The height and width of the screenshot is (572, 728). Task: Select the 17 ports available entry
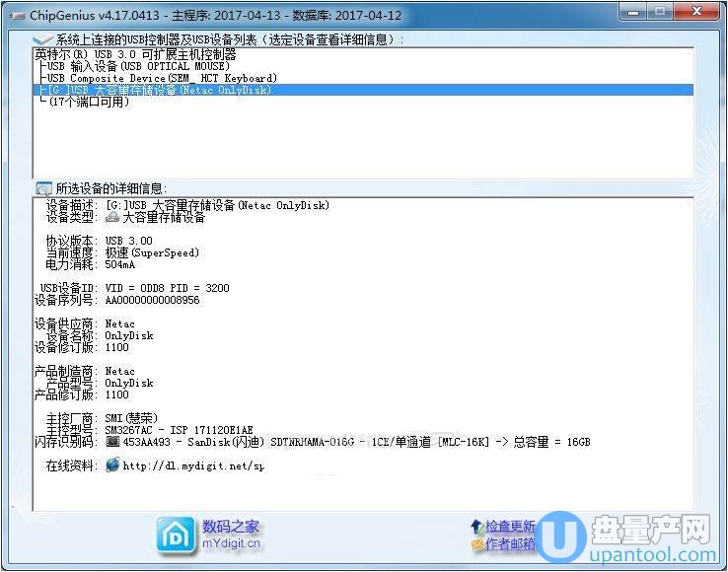point(90,102)
